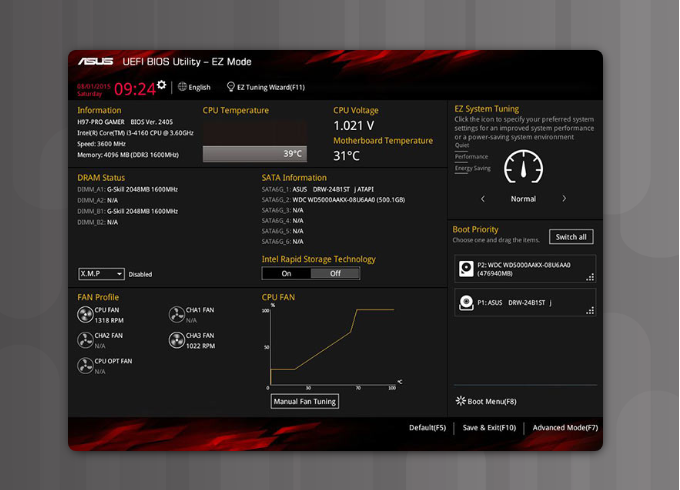Turn Intel Rapid Storage Technology On

[286, 273]
